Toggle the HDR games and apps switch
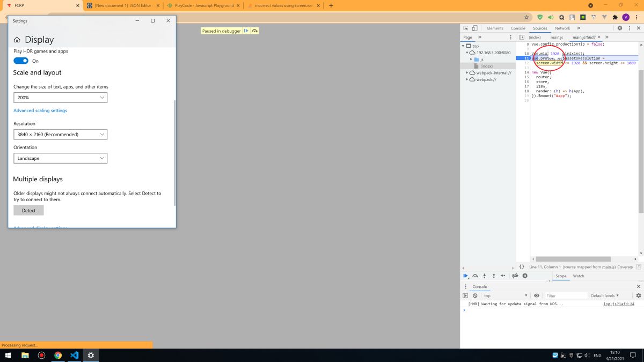Screen dimensions: 644x362 coord(21,61)
